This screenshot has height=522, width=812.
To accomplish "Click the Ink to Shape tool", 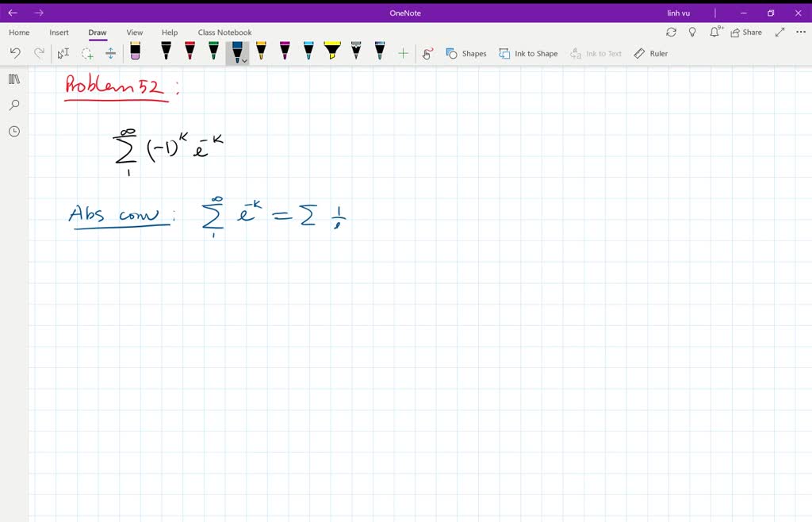I will [528, 53].
